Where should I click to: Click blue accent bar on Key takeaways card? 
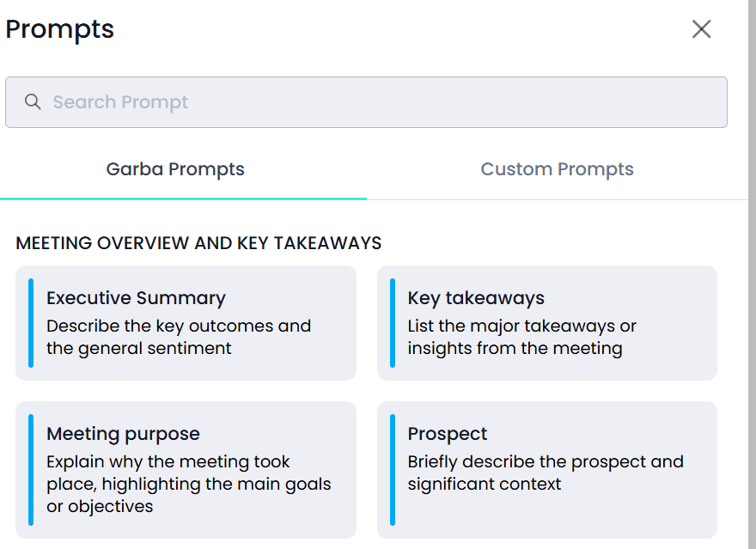coord(393,323)
